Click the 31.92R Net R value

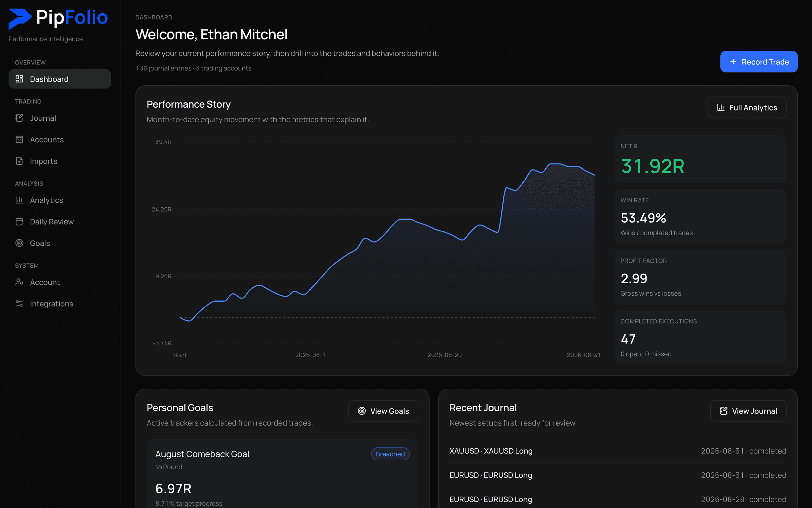click(652, 166)
